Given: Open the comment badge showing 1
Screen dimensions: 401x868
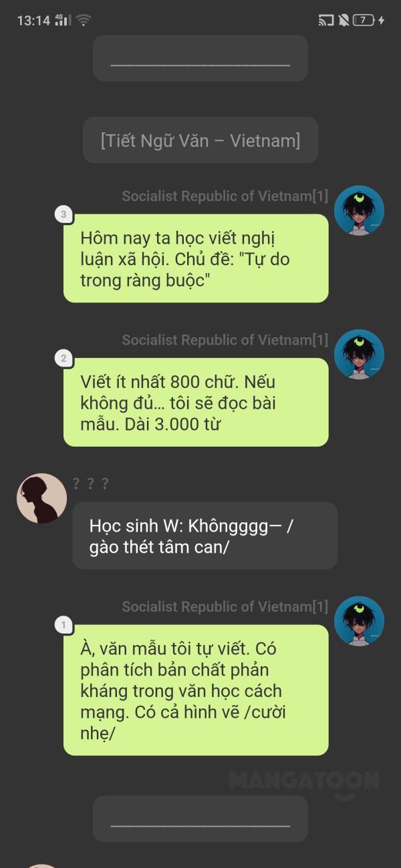Looking at the screenshot, I should coord(63,626).
